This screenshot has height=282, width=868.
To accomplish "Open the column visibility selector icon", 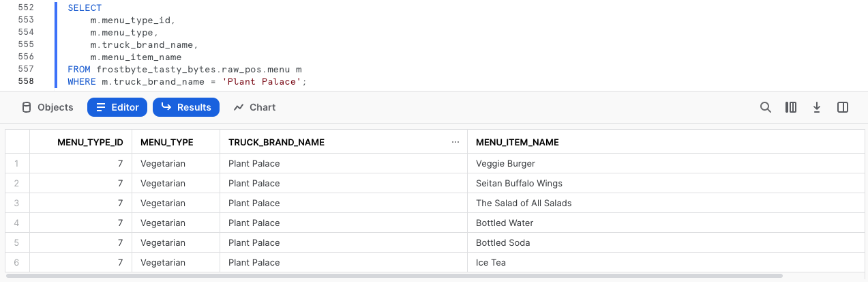I will (x=791, y=107).
